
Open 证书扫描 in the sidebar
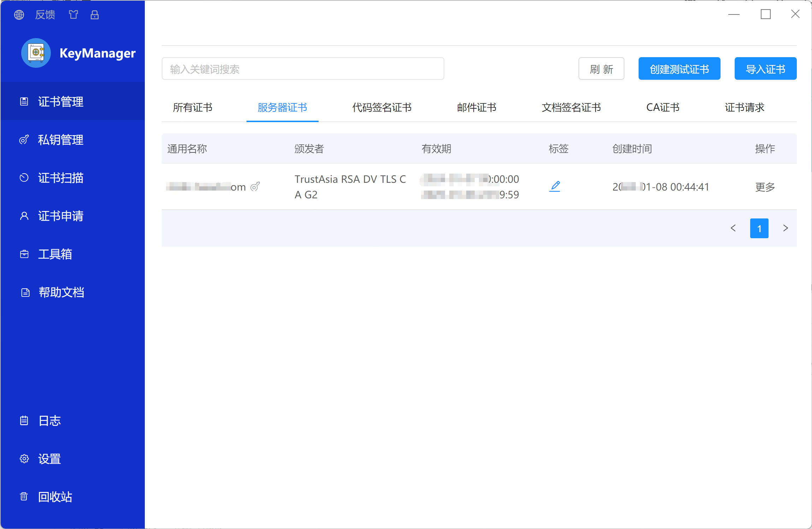(61, 178)
